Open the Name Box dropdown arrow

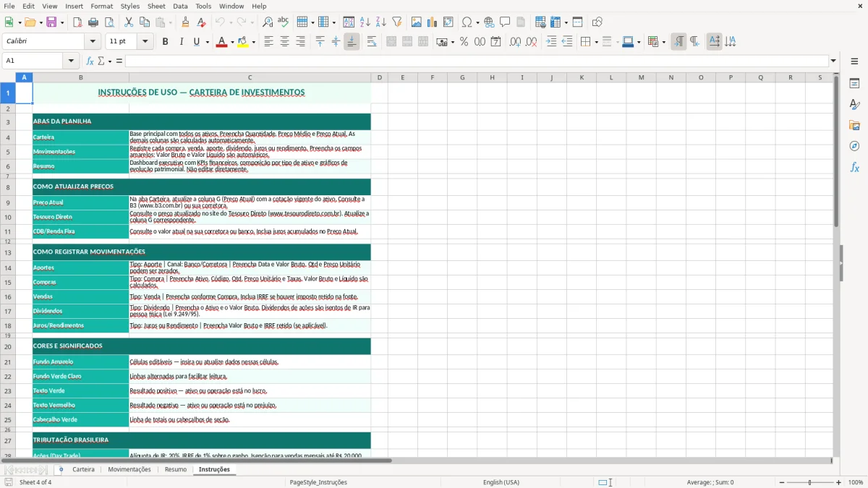[71, 61]
